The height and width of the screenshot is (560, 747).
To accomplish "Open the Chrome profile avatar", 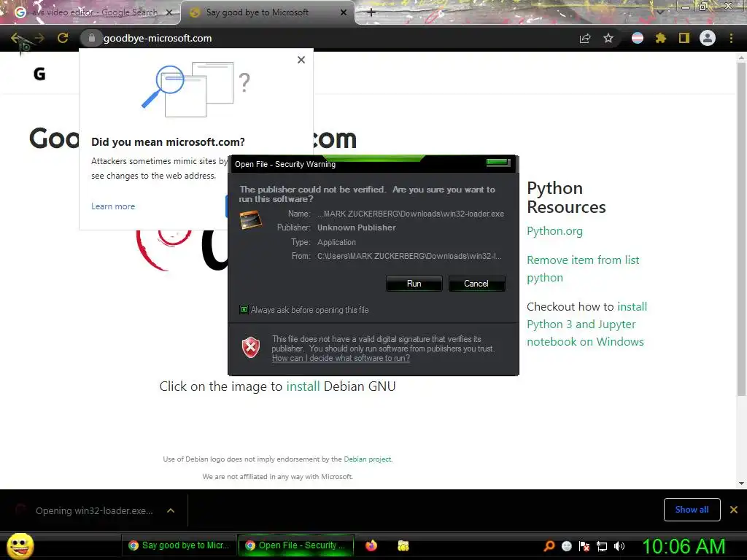I will point(708,38).
